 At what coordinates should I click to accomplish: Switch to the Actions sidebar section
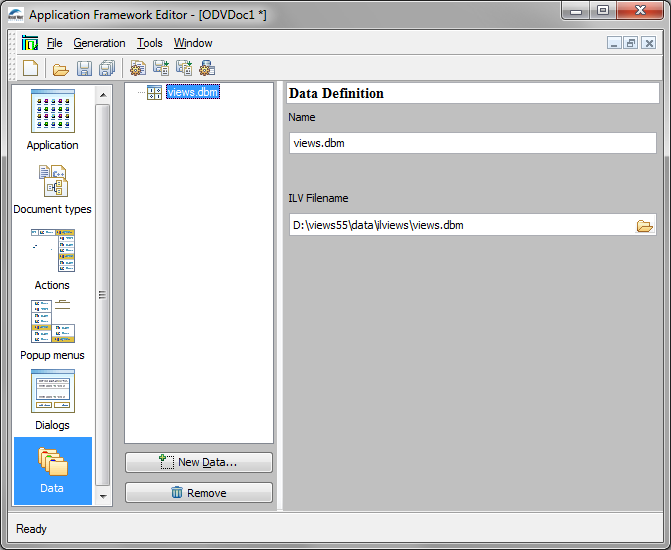52,259
